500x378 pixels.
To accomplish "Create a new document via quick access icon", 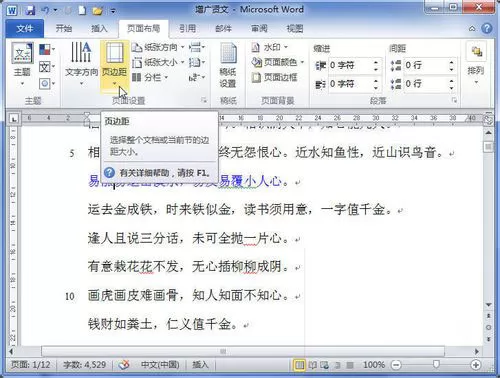I will point(82,10).
